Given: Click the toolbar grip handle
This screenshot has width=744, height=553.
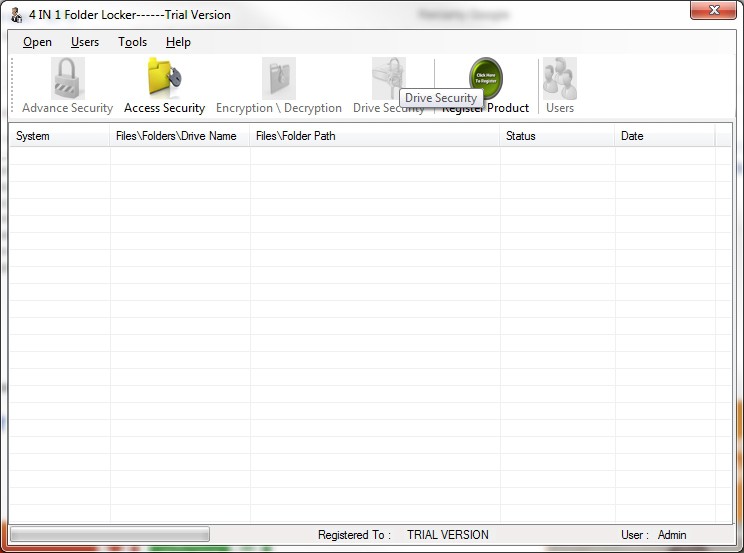Looking at the screenshot, I should pos(13,85).
